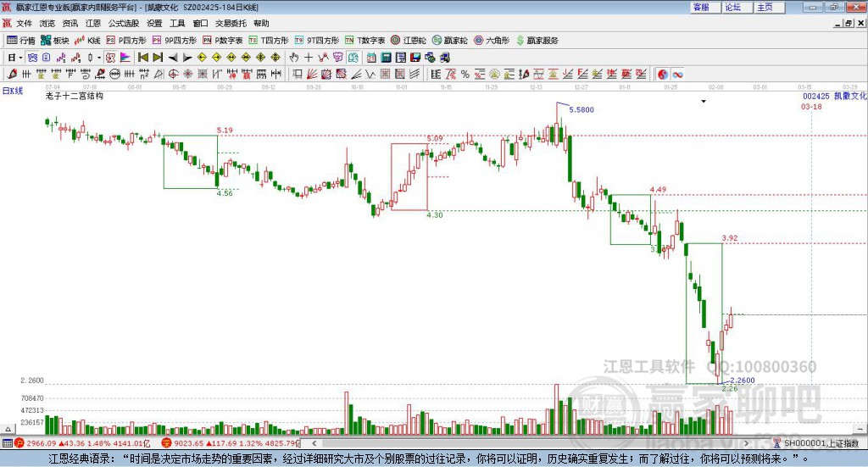
Task: Switch to the K线 chart view
Action: point(87,41)
